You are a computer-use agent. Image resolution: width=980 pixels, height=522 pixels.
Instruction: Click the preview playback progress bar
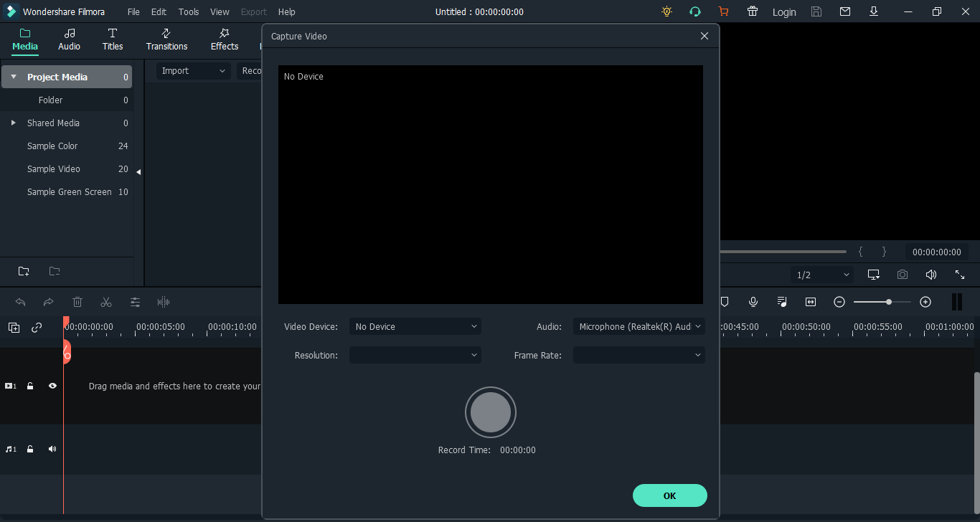pyautogui.click(x=783, y=252)
